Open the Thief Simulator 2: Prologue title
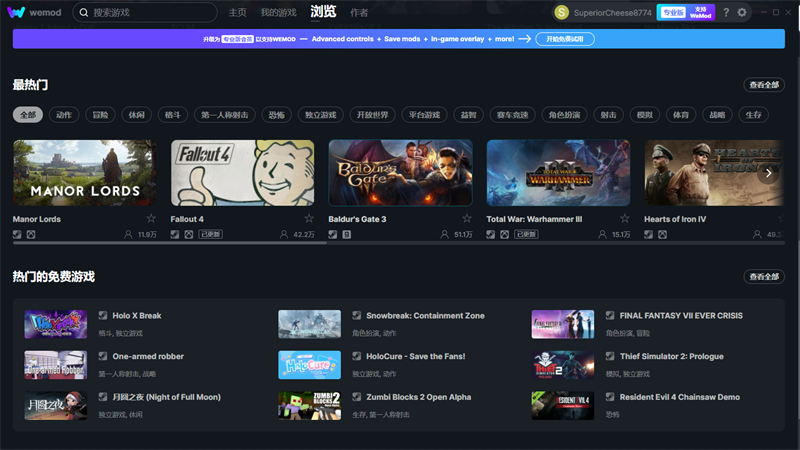Image resolution: width=800 pixels, height=450 pixels. [671, 356]
